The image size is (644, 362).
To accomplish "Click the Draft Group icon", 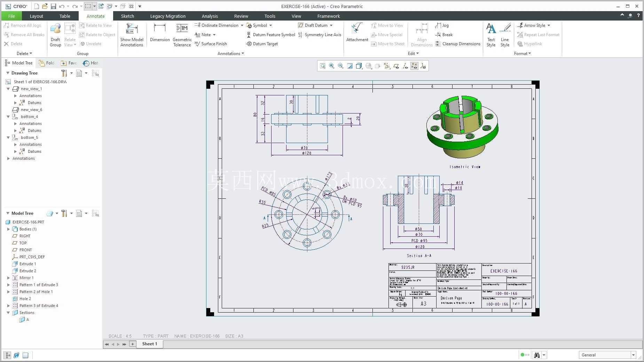I will [55, 35].
